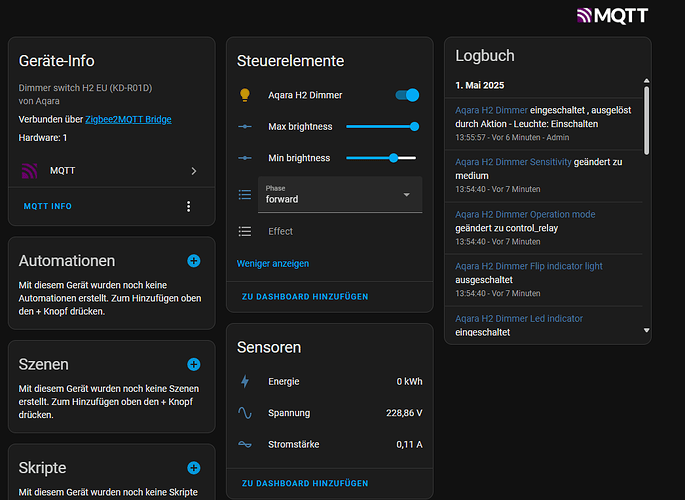Open Aqara H2 Dimmer Led indicator link
Screen dimensions: 685x500
click(519, 319)
